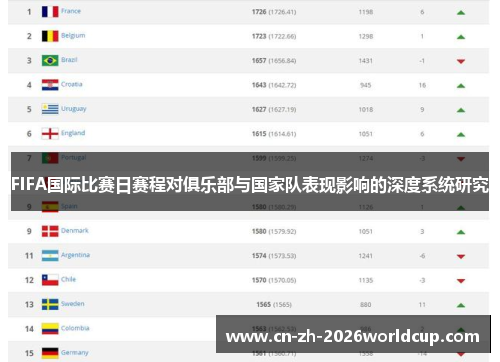Click the green up arrow in France row

tap(461, 13)
